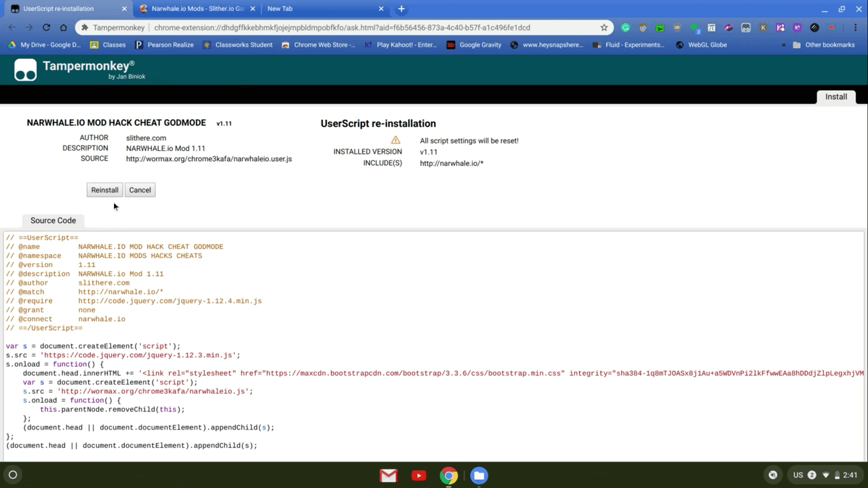This screenshot has width=868, height=488.
Task: Open the Pearson Realize bookmark
Action: pos(164,45)
